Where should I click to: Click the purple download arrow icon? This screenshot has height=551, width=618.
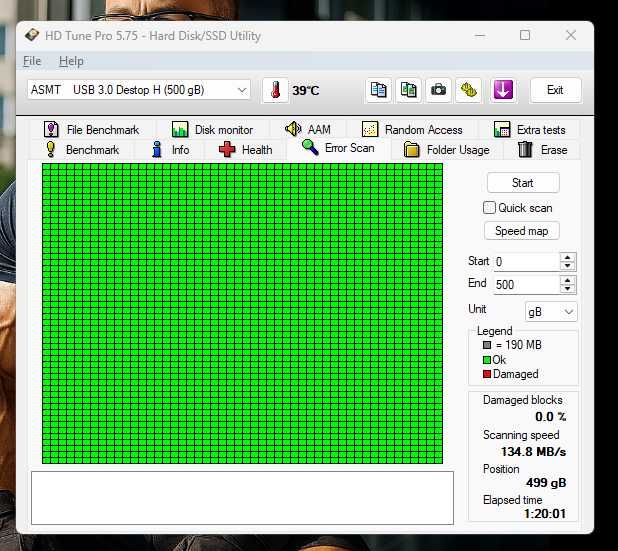tap(503, 90)
